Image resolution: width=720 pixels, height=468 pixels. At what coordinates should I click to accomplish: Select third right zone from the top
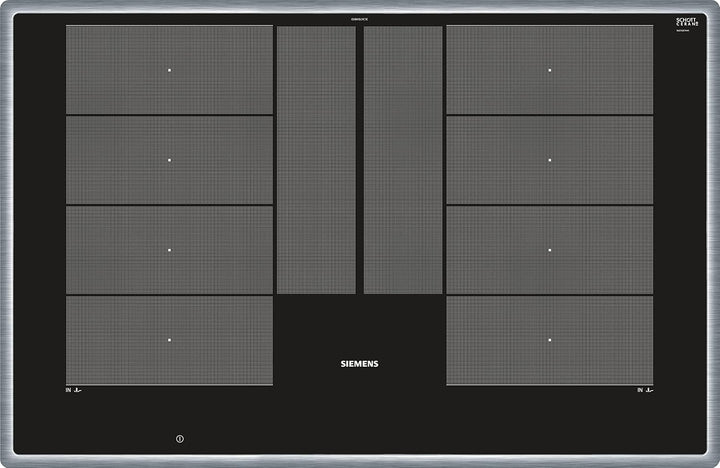tap(549, 250)
